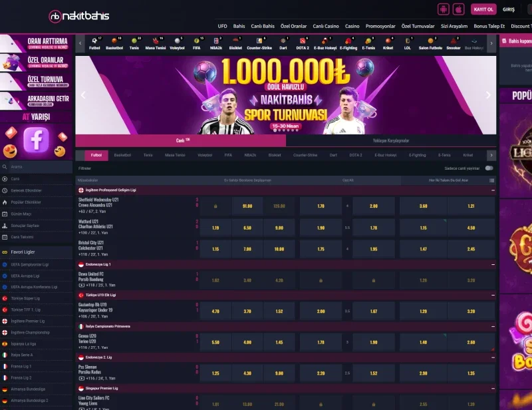
Task: Click the nakitbahis logo
Action: point(79,16)
